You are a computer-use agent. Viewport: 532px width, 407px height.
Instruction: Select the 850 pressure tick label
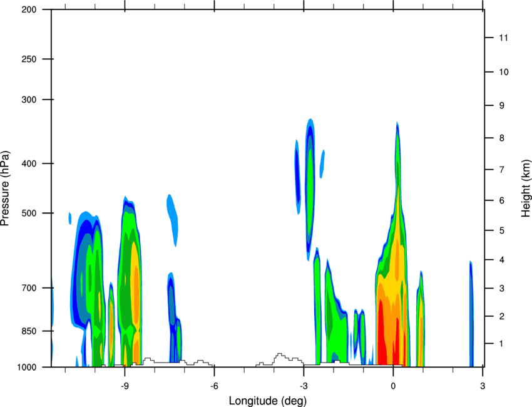pos(29,331)
